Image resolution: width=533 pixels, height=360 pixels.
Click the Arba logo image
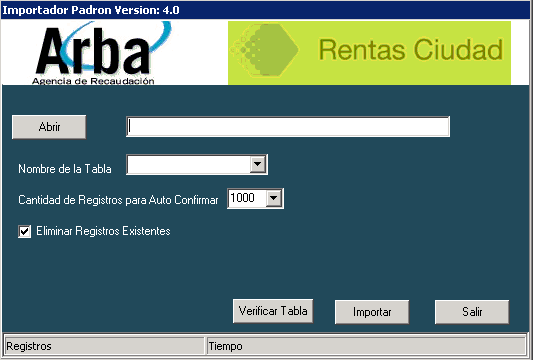click(x=102, y=53)
